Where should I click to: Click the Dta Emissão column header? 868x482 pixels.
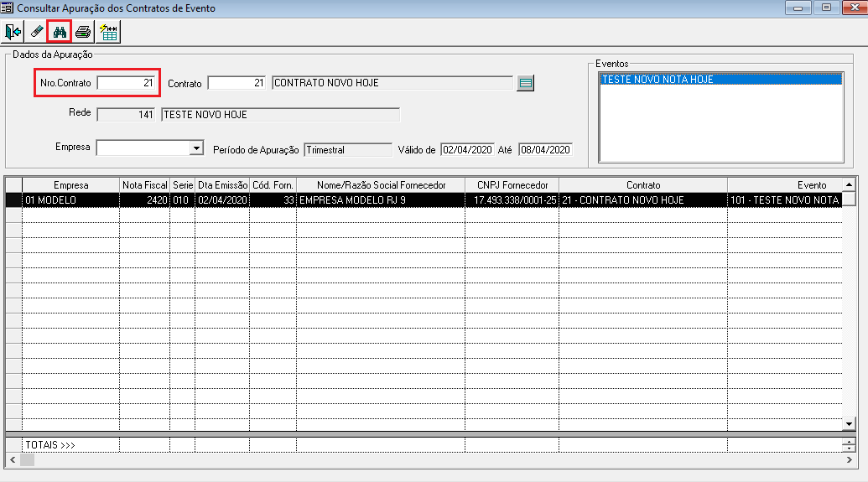click(222, 184)
